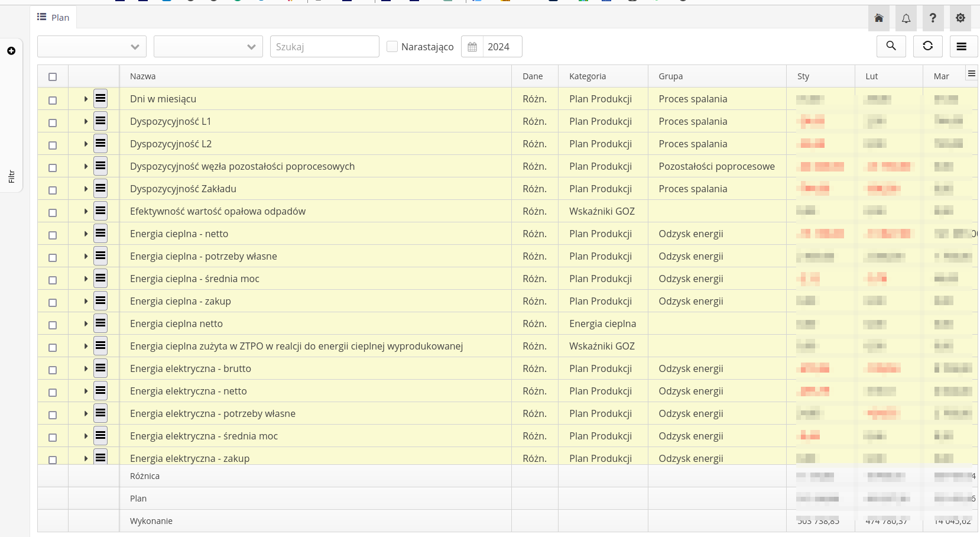Click the Szukaj search field
Viewport: 980px width, 537px height.
(324, 47)
